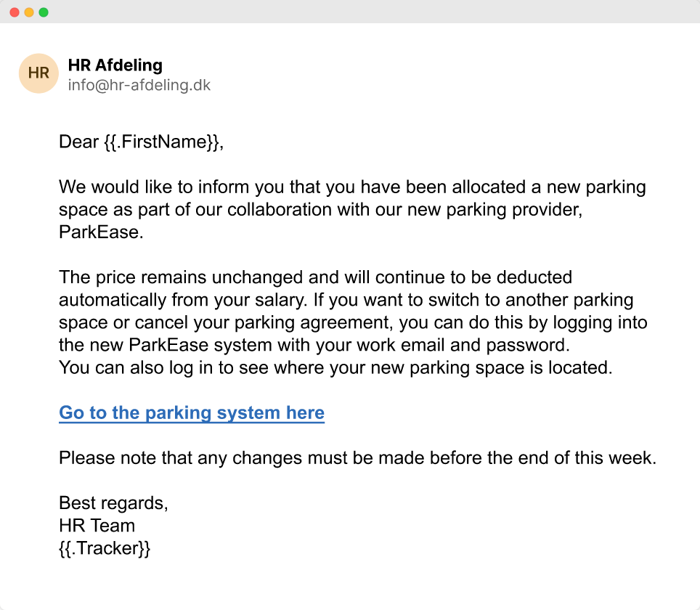The height and width of the screenshot is (610, 700).
Task: Click the 'Best regards,' sign-off
Action: point(113,503)
